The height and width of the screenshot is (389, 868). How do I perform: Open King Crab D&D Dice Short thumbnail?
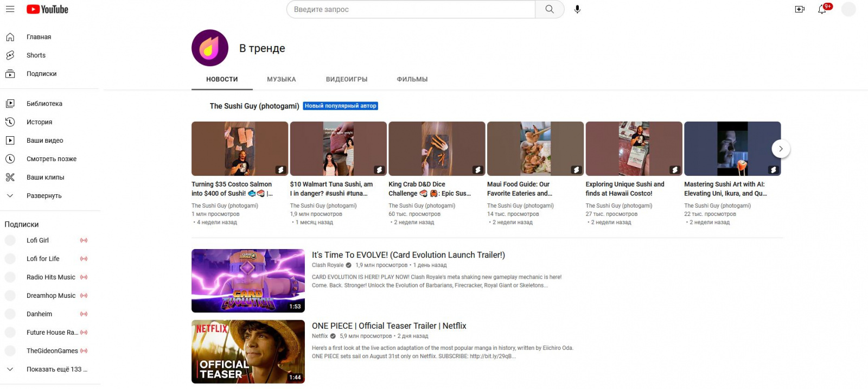pos(437,149)
